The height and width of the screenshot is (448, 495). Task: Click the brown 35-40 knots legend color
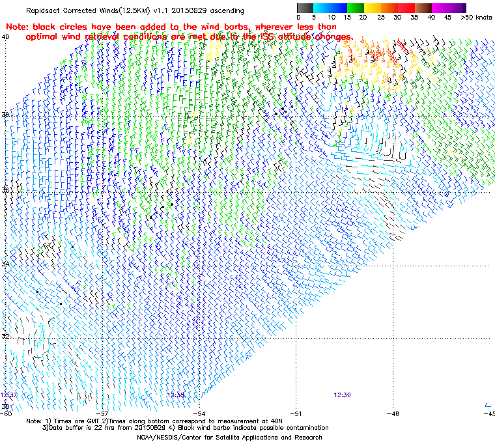pos(424,8)
